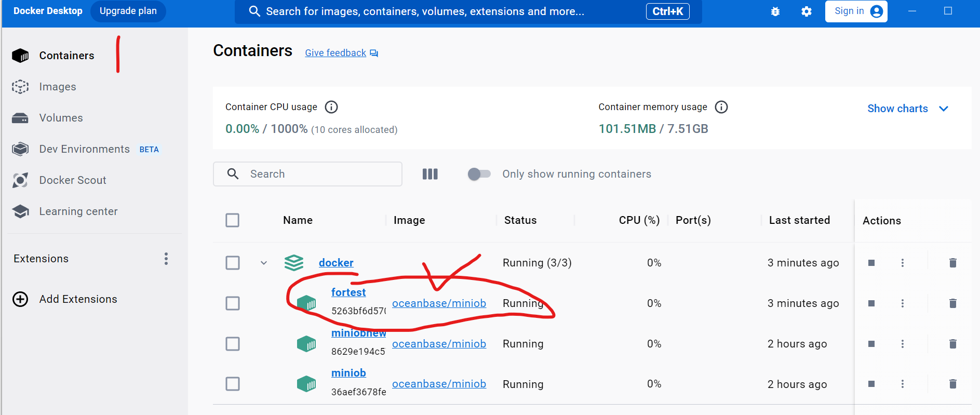Open oceanbase/miniob image link in fortest row

coord(439,303)
